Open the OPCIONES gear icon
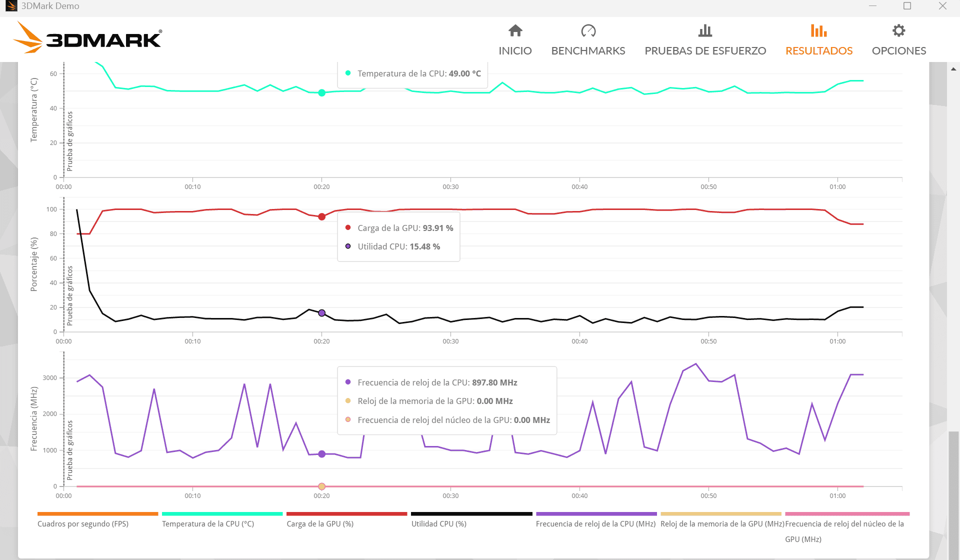 pos(898,31)
